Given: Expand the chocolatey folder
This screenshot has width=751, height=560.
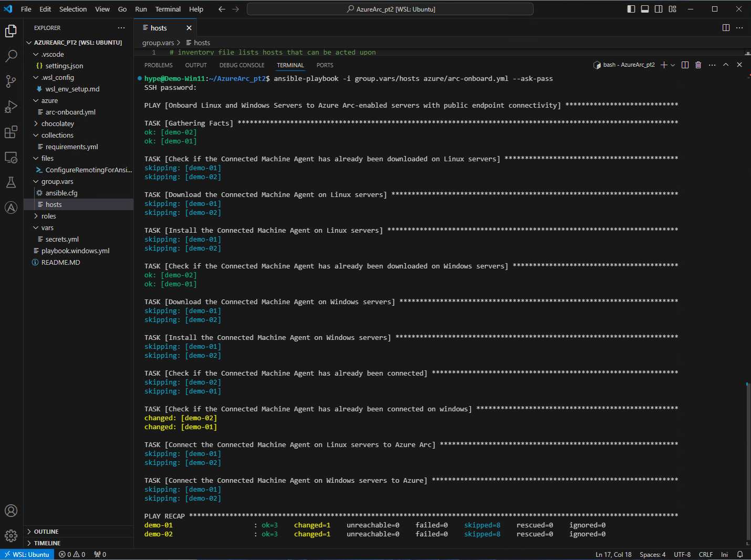Looking at the screenshot, I should (79, 123).
